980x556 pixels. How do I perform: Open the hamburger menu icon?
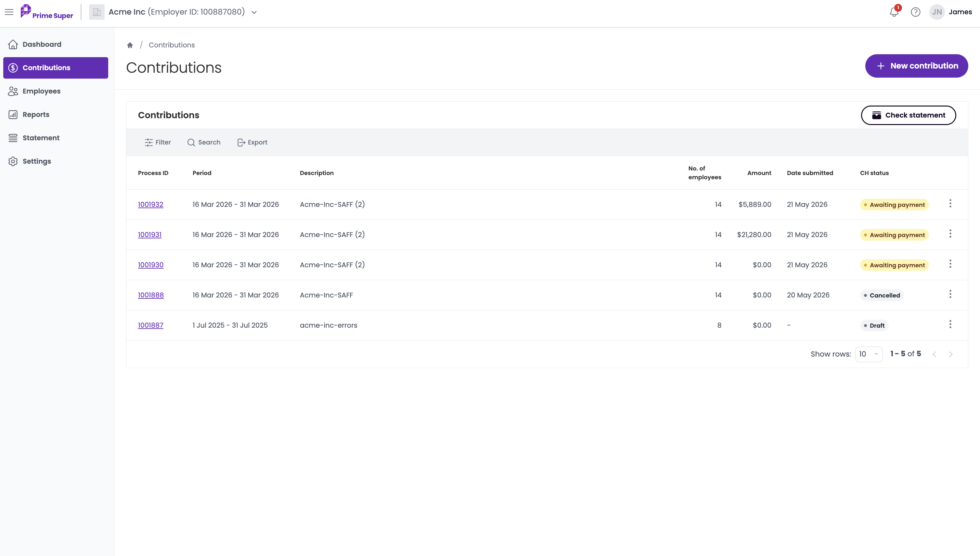pos(9,12)
